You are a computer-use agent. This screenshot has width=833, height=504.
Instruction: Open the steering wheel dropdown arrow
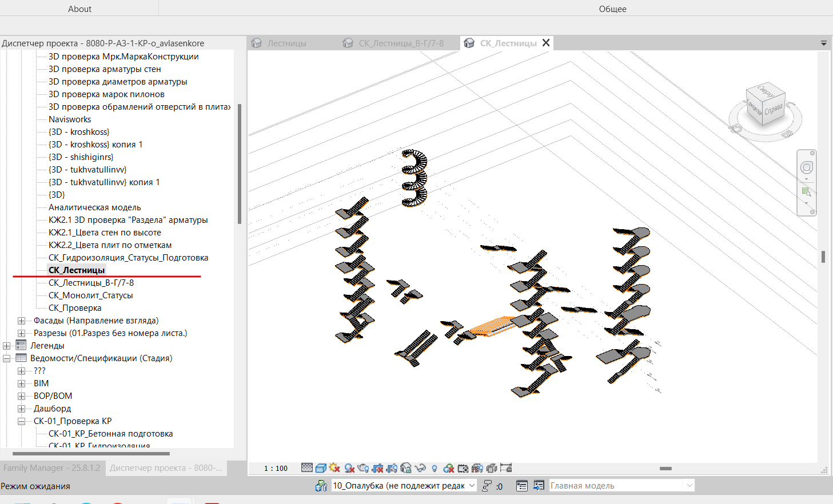(x=807, y=179)
